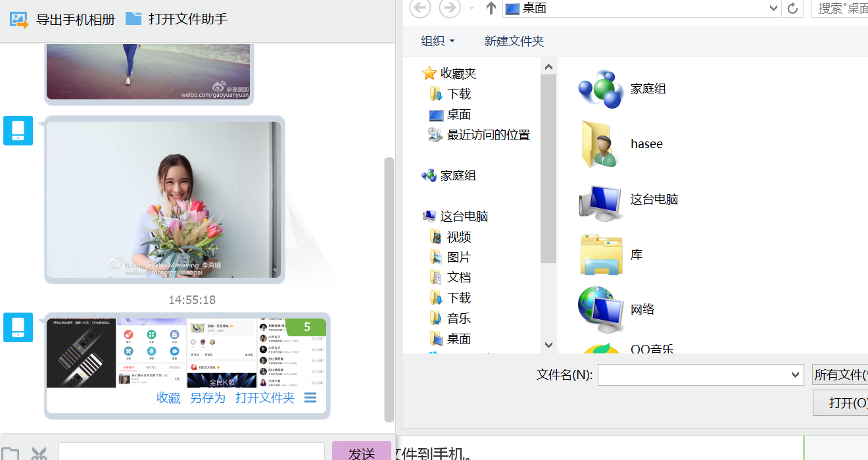The width and height of the screenshot is (868, 460).
Task: Click the 收藏 link on the screenshots message
Action: (168, 398)
